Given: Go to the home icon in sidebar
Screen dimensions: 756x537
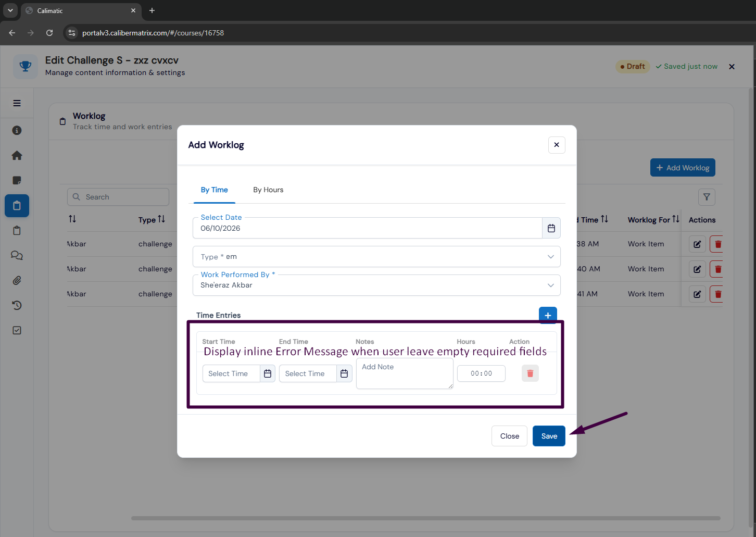Looking at the screenshot, I should click(17, 155).
